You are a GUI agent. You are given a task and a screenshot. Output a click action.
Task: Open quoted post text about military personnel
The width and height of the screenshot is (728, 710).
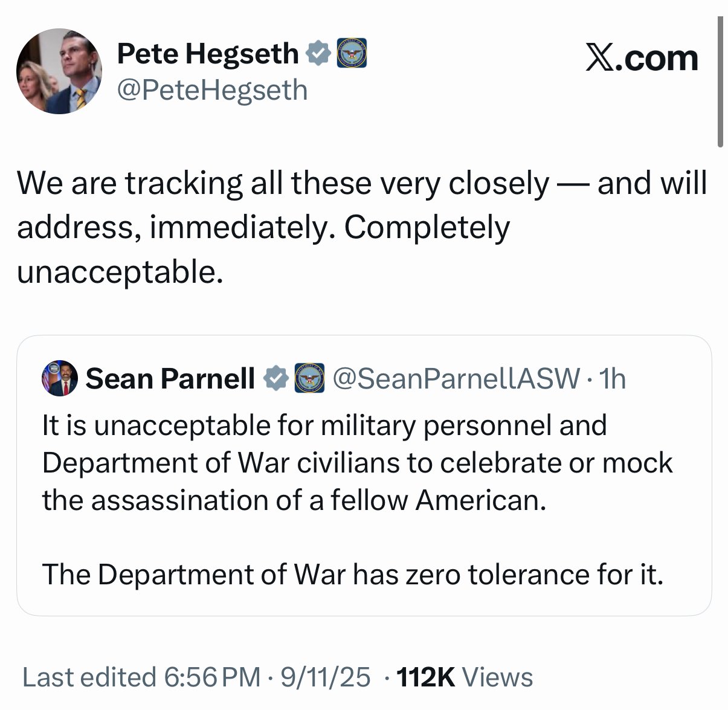356,463
